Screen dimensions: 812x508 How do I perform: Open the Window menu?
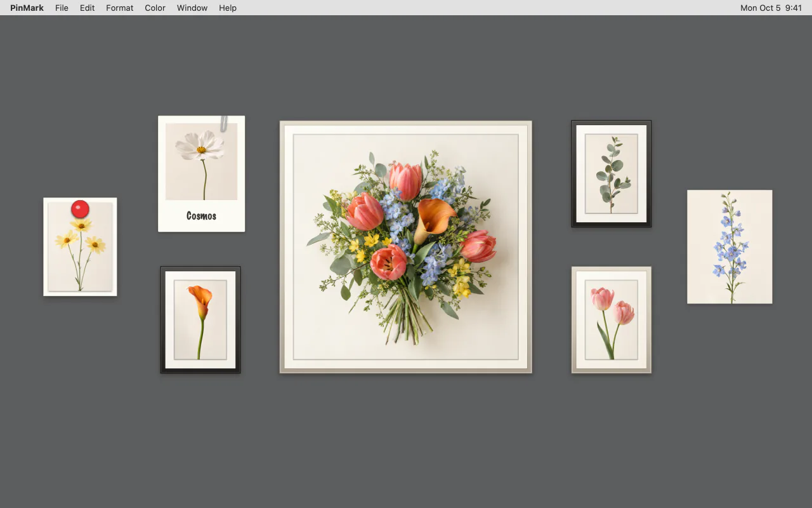point(192,8)
